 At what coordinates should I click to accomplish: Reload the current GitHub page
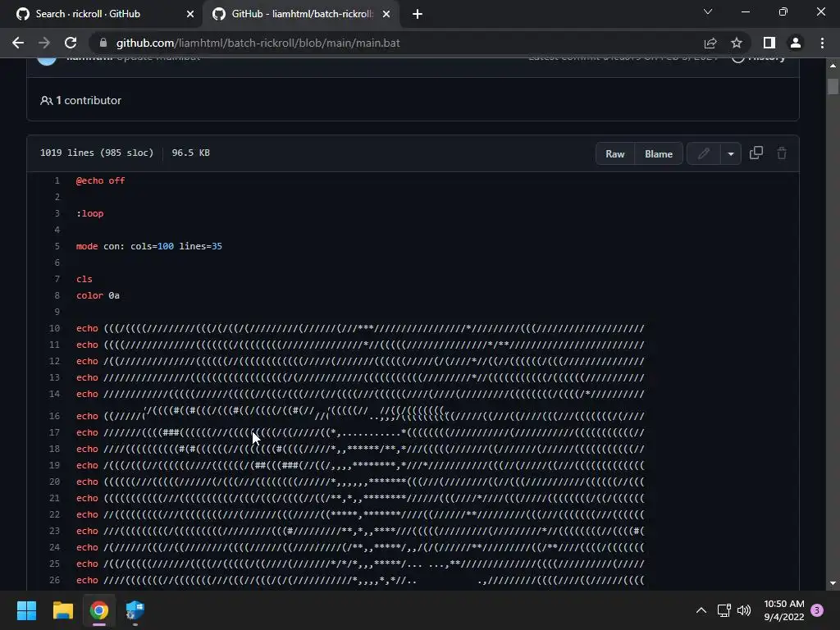71,43
